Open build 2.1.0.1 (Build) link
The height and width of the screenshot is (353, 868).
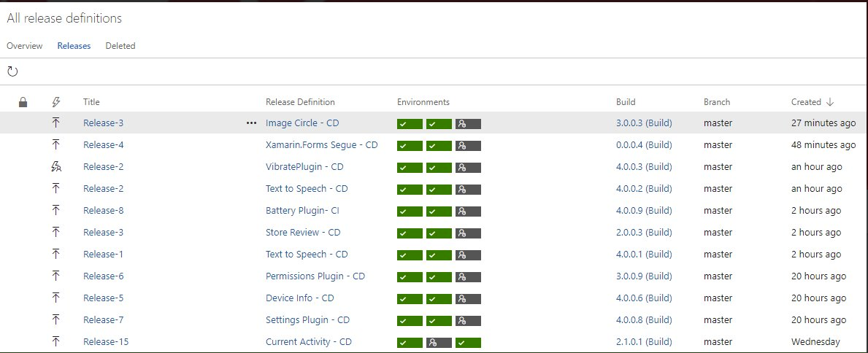644,342
